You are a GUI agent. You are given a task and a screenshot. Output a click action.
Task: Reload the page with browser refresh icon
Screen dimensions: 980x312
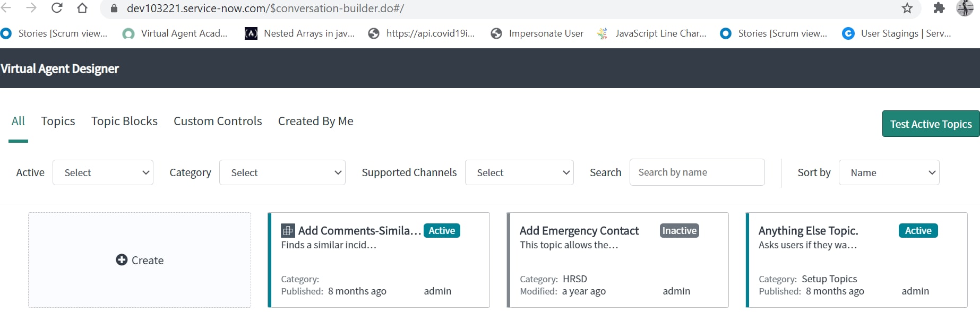tap(57, 8)
